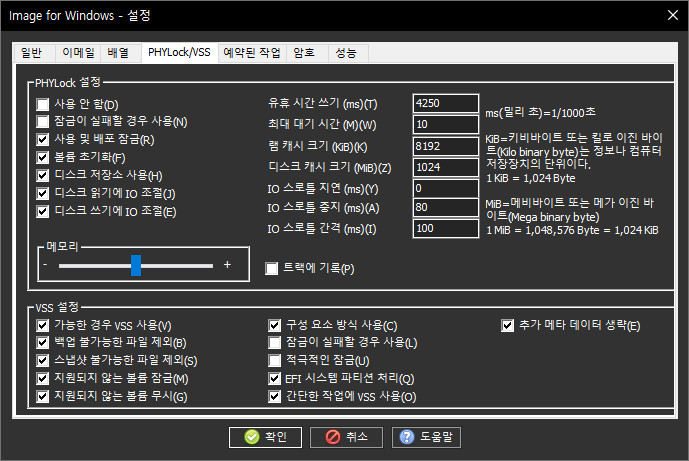The height and width of the screenshot is (461, 689).
Task: Open help via the 도움말 button
Action: (x=426, y=437)
